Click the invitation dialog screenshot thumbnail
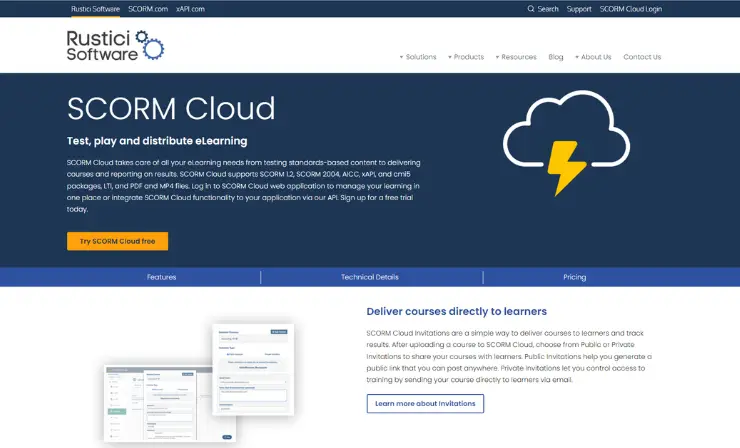740x448 pixels. tap(253, 370)
